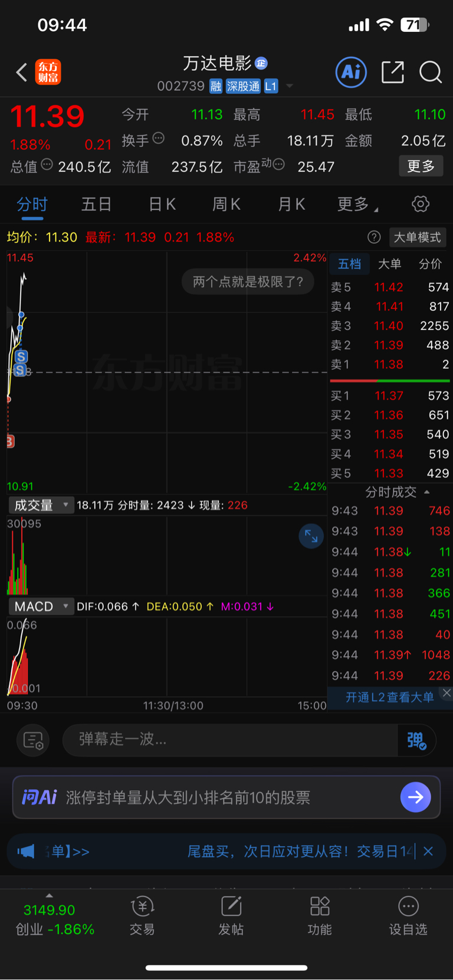This screenshot has height=980, width=453.
Task: Expand chart to fullscreen with arrows icon
Action: (311, 536)
